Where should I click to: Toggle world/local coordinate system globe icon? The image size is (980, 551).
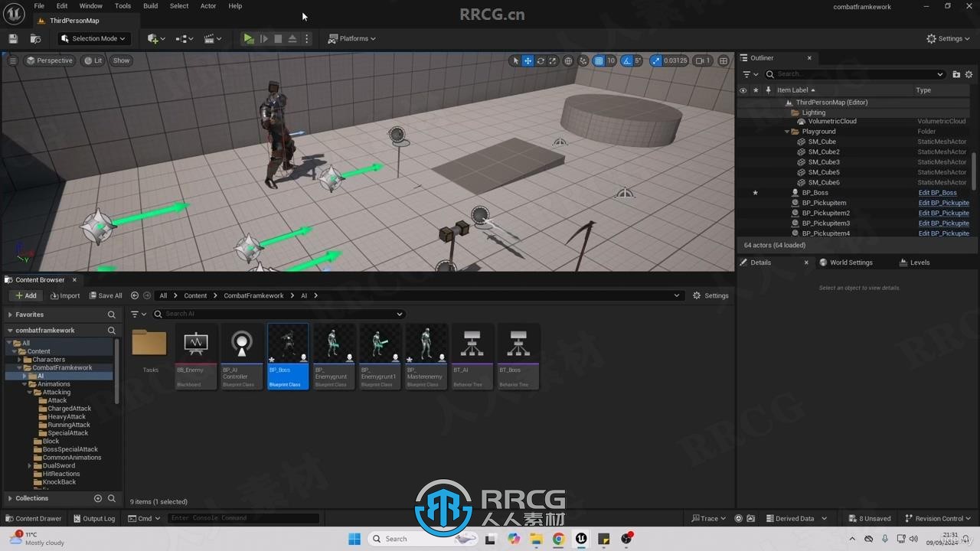tap(568, 60)
